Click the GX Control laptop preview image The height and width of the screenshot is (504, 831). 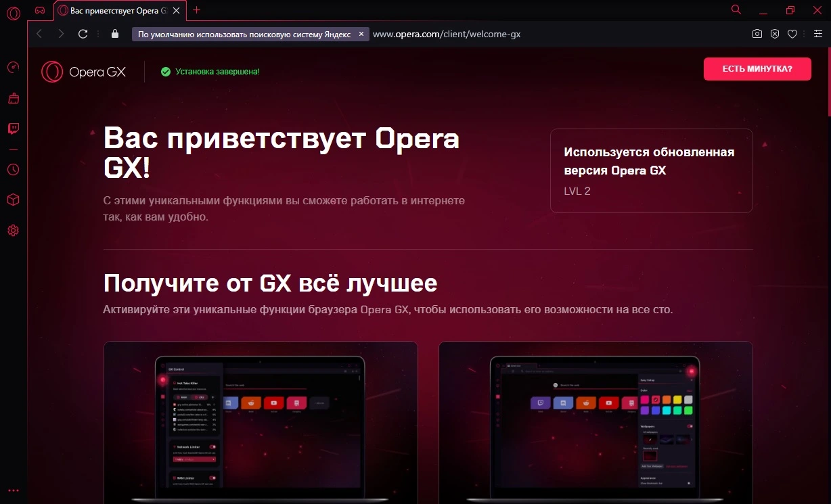point(261,423)
